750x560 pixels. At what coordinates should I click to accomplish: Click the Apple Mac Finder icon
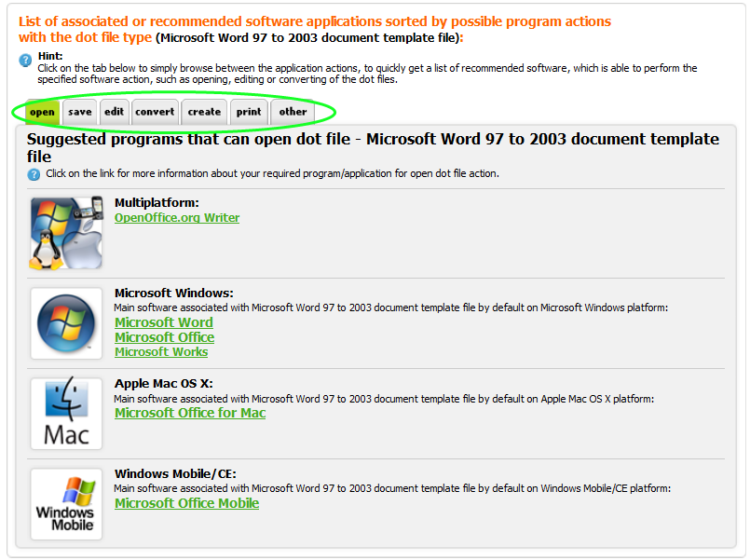(x=66, y=413)
